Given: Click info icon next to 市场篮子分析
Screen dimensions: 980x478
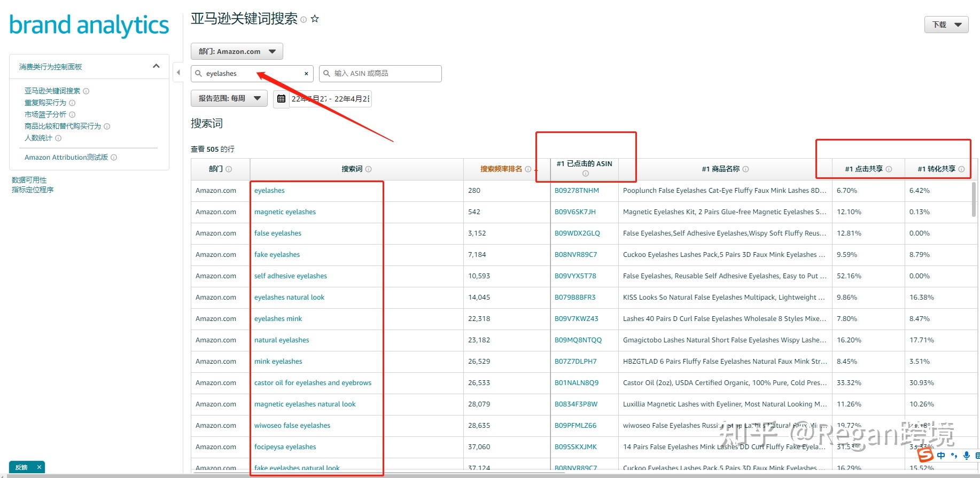Looking at the screenshot, I should pos(72,115).
